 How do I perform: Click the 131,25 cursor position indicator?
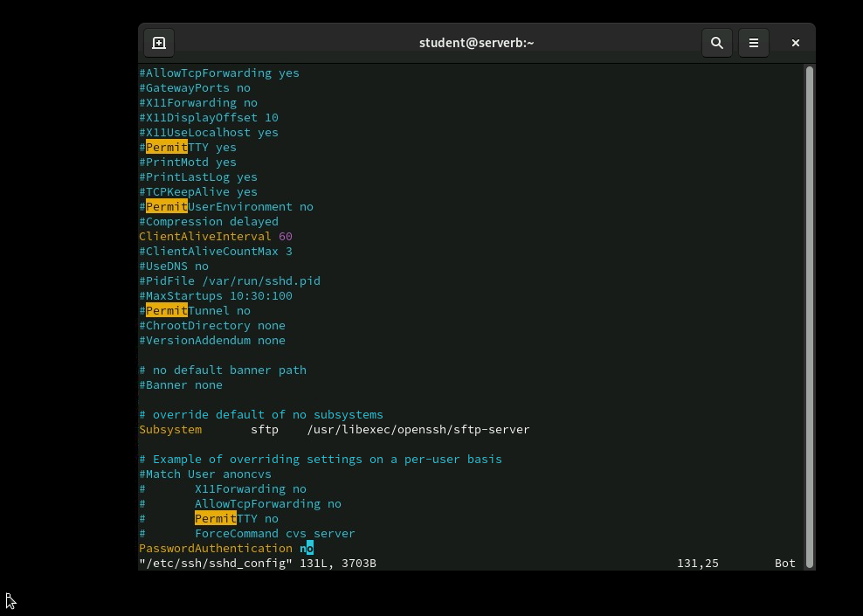coord(697,563)
